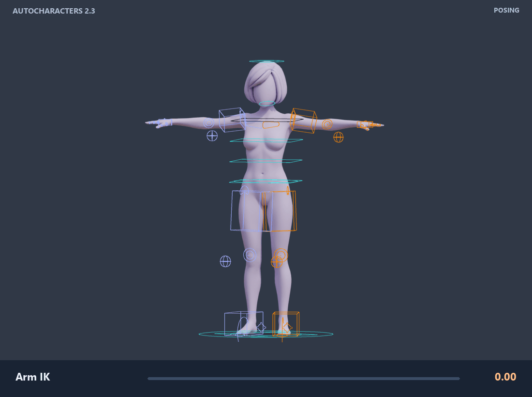Select the purple knee pole target sphere
The height and width of the screenshot is (397, 532).
(x=225, y=261)
